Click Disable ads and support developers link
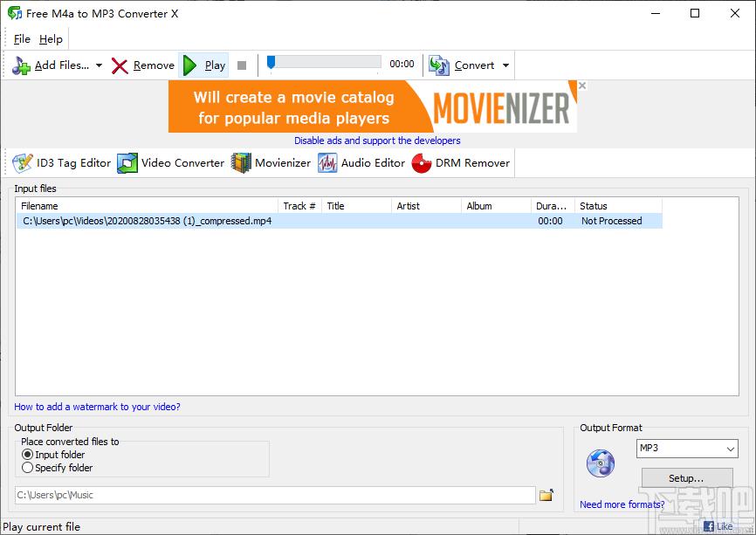The image size is (756, 535). tap(377, 141)
